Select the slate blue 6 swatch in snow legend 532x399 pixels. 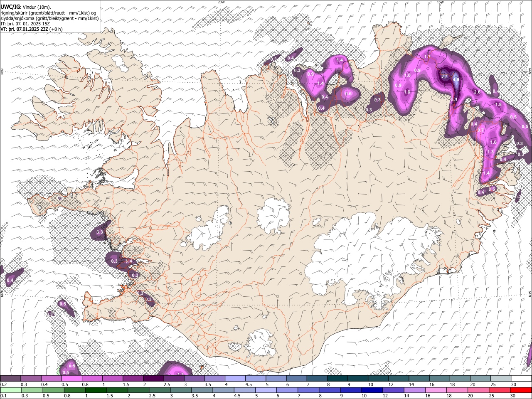[297, 379]
